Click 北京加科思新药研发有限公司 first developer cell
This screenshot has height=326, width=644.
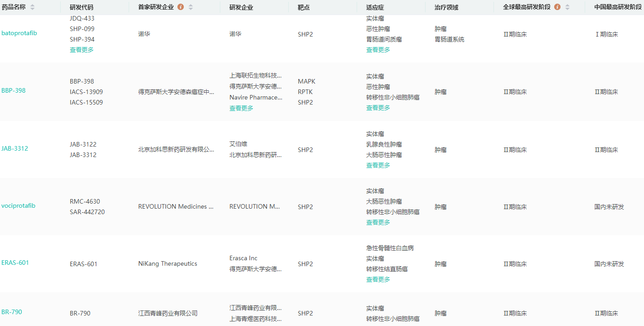(176, 149)
